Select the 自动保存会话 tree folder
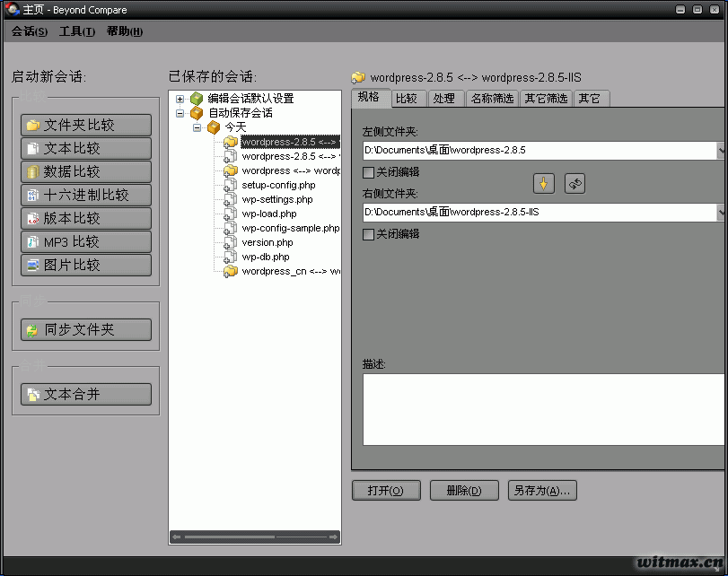The width and height of the screenshot is (728, 576). (241, 113)
